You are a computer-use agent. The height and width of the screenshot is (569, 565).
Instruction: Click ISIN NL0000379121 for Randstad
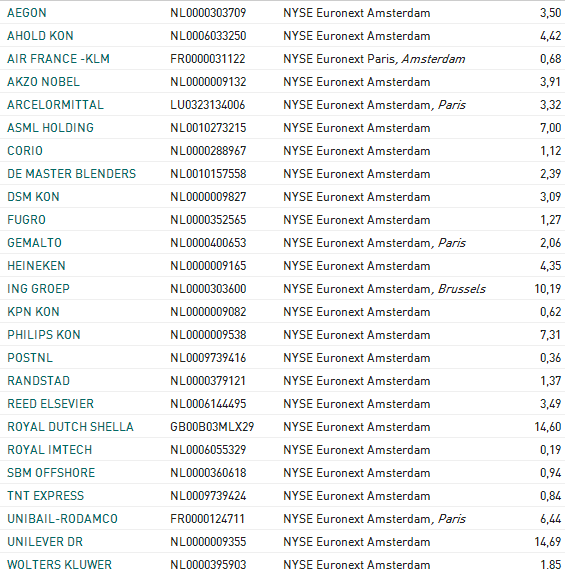coord(208,381)
